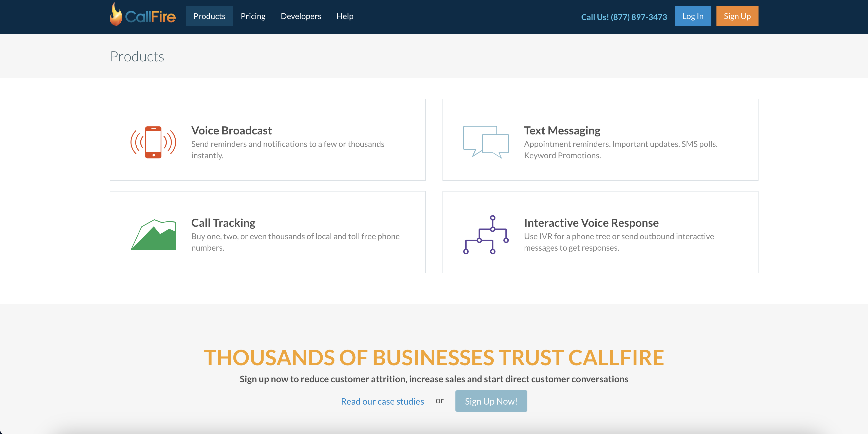Open the Products menu item
868x434 pixels.
209,16
